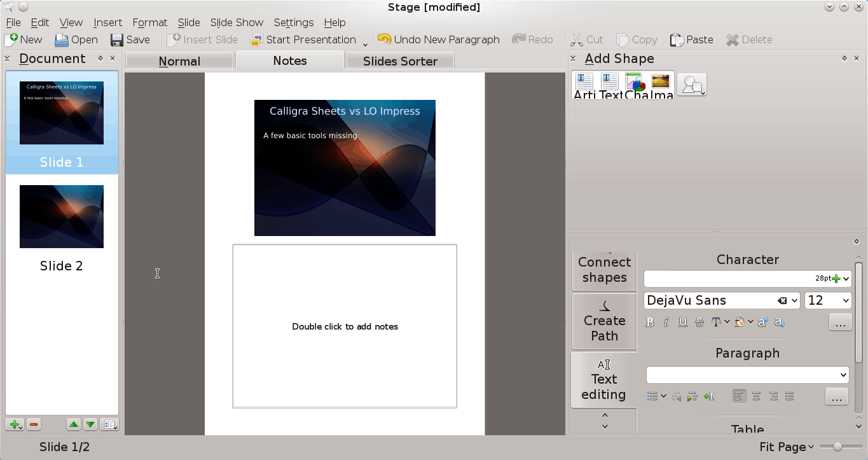Switch to the Normal view tab
Screen dimensions: 868x460
point(180,61)
